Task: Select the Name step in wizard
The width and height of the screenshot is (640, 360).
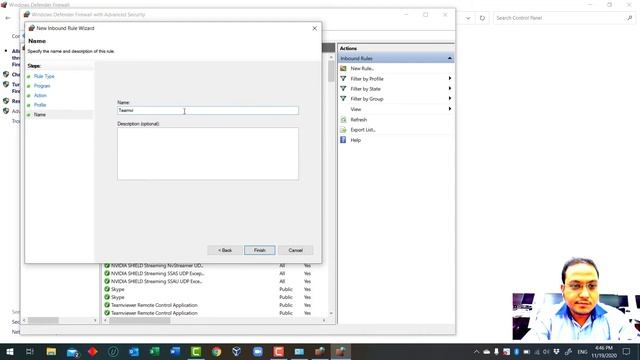Action: pyautogui.click(x=40, y=115)
